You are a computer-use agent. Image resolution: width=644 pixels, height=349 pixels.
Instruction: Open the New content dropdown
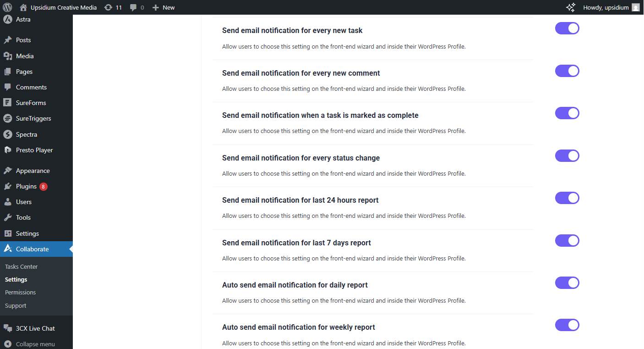pos(164,7)
